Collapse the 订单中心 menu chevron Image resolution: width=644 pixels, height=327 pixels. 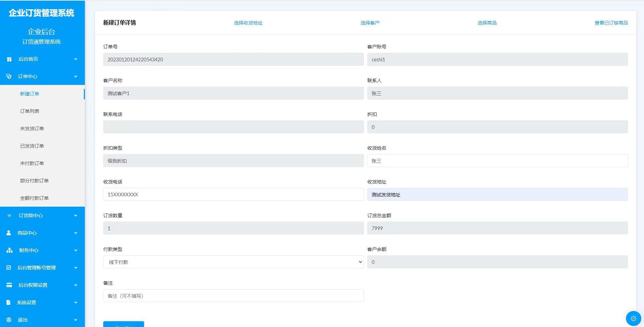(x=76, y=76)
